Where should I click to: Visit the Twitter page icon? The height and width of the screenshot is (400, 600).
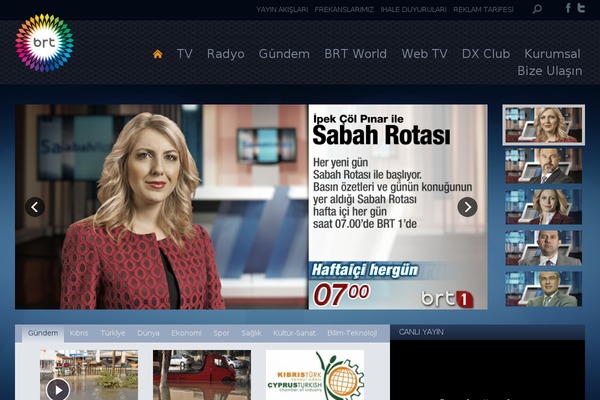581,8
